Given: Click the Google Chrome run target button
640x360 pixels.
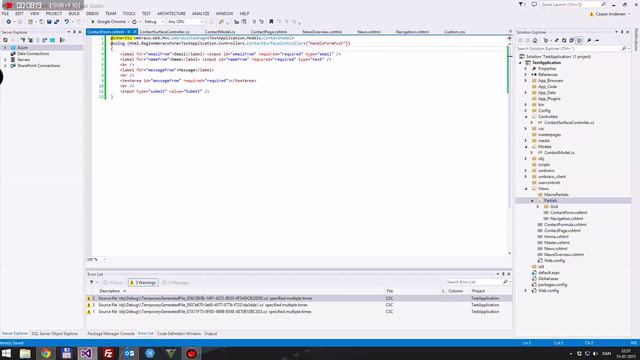Looking at the screenshot, I should click(110, 22).
